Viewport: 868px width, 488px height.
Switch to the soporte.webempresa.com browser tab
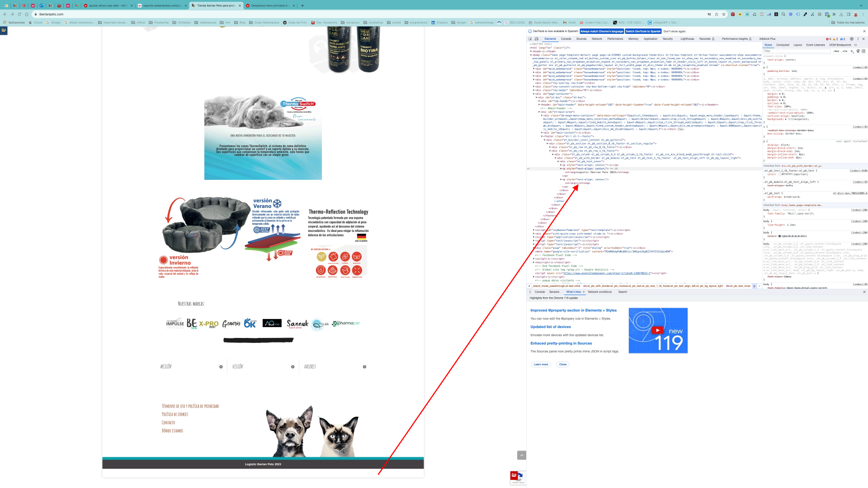pyautogui.click(x=162, y=5)
